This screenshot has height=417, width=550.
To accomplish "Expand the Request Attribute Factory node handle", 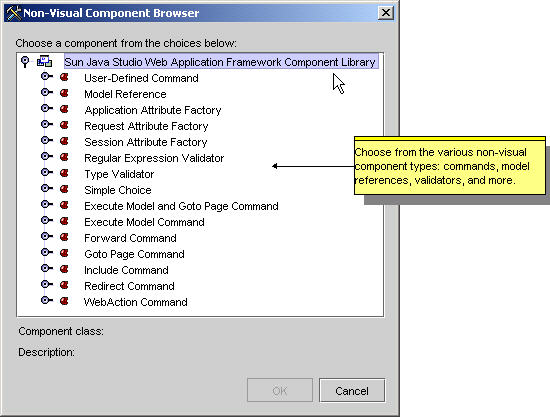I will (x=47, y=124).
